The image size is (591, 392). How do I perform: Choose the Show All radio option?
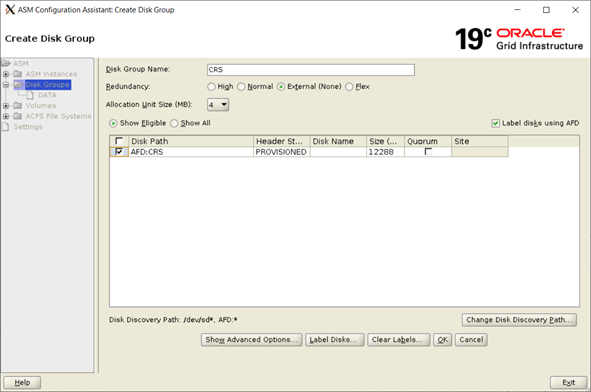pos(174,123)
